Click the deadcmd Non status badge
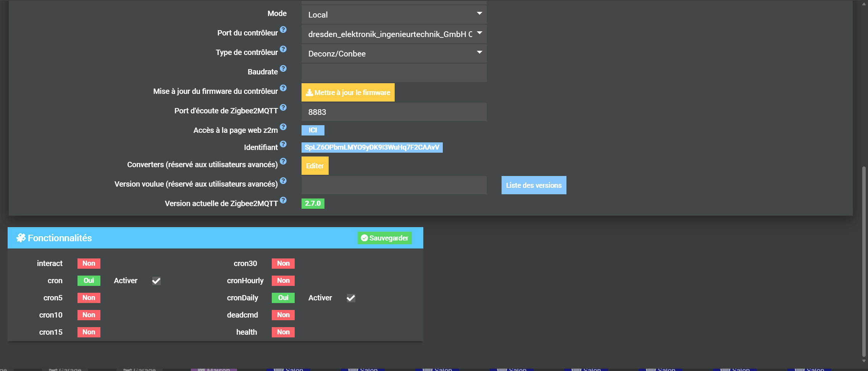This screenshot has height=371, width=868. [x=283, y=315]
